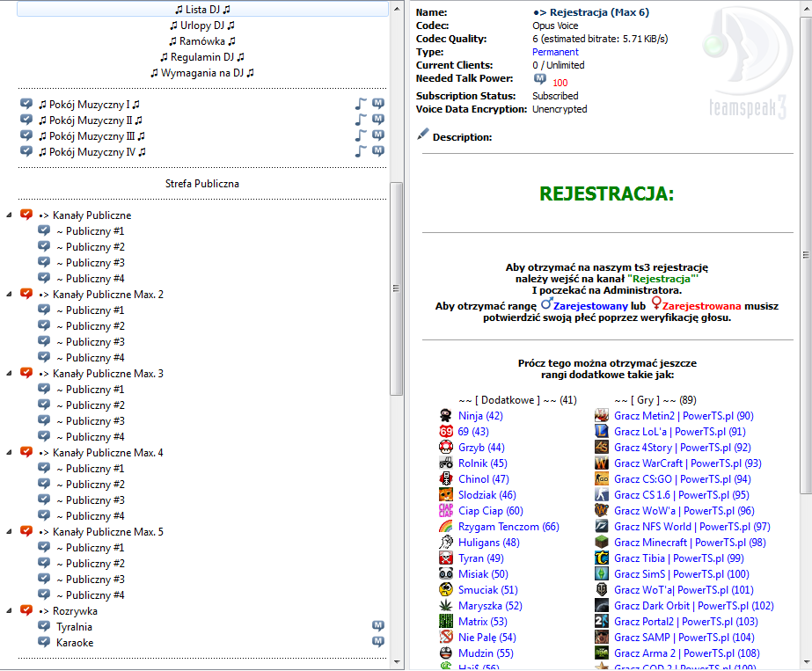Click the Urlopy DJ channel text
The width and height of the screenshot is (812, 671).
(202, 26)
